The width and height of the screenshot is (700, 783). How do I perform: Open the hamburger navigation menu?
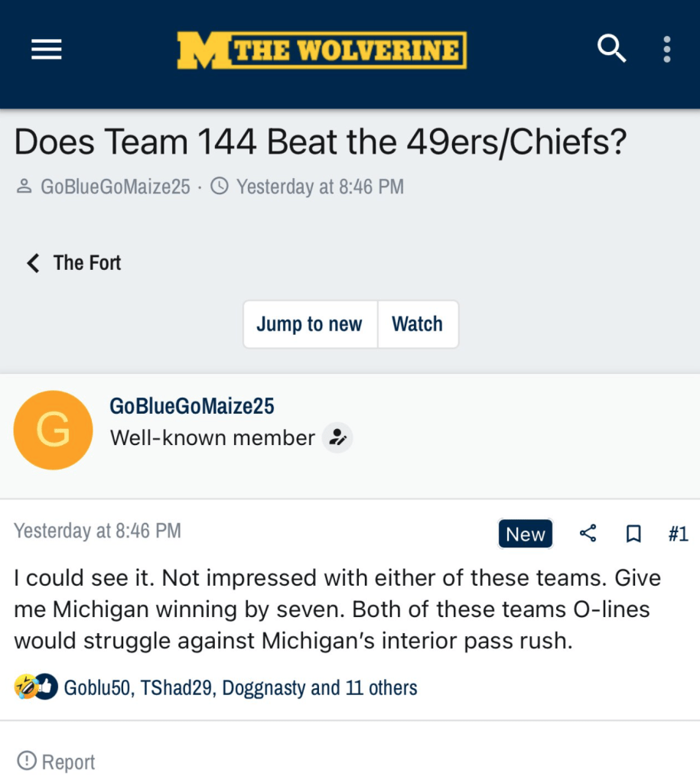click(46, 50)
